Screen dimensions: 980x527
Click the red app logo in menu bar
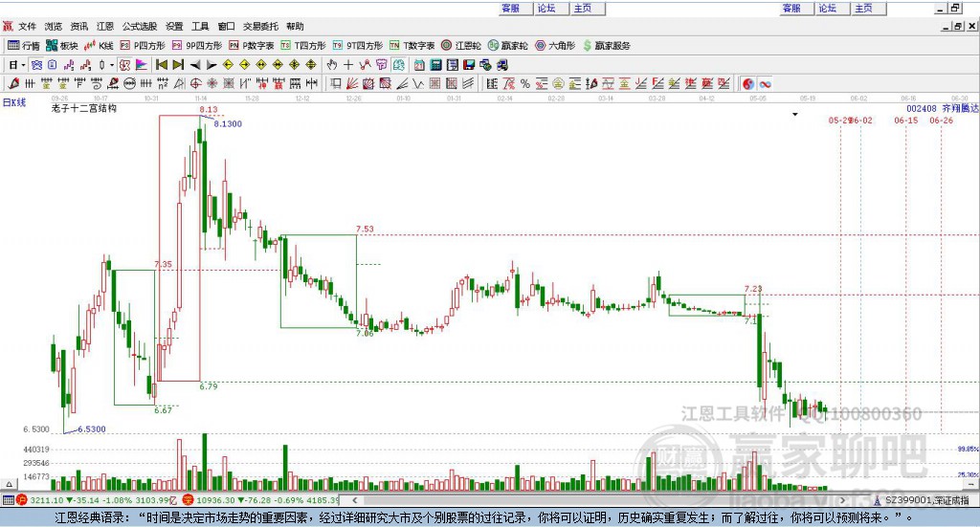[8, 26]
